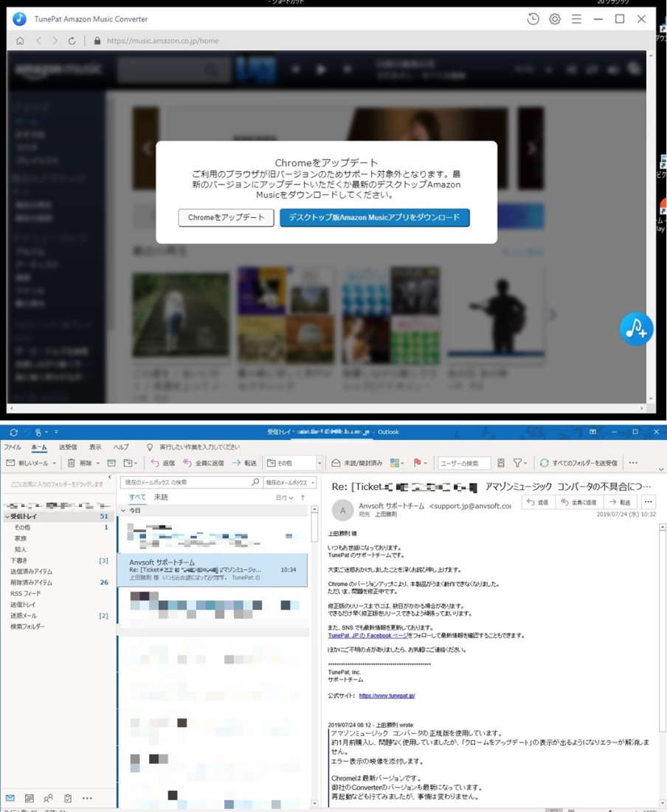The width and height of the screenshot is (667, 812).
Task: Click the play button in Amazon Music player
Action: (321, 69)
